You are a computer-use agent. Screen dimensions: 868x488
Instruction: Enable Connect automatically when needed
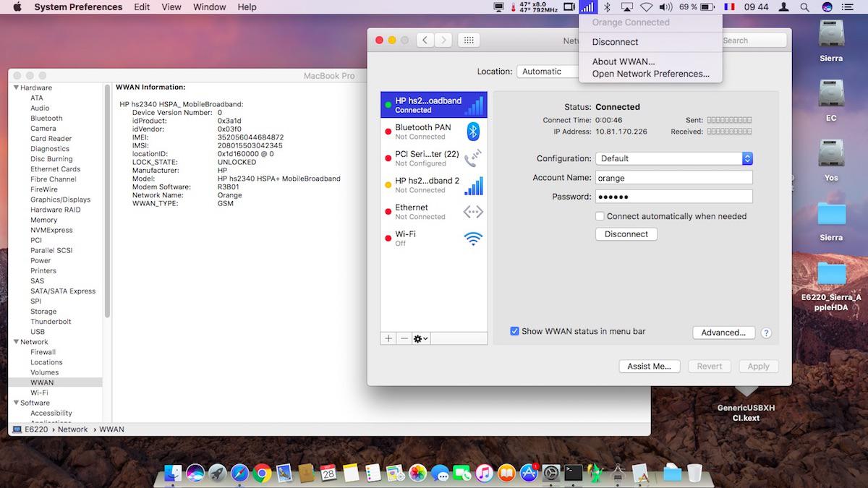tap(600, 216)
